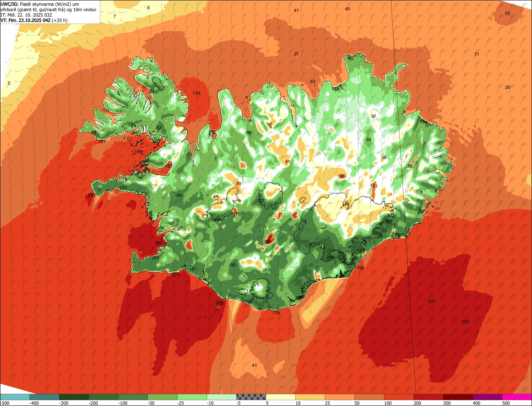Click the palest green swatch between -10 and -5
The height and width of the screenshot is (406, 532).
point(222,397)
